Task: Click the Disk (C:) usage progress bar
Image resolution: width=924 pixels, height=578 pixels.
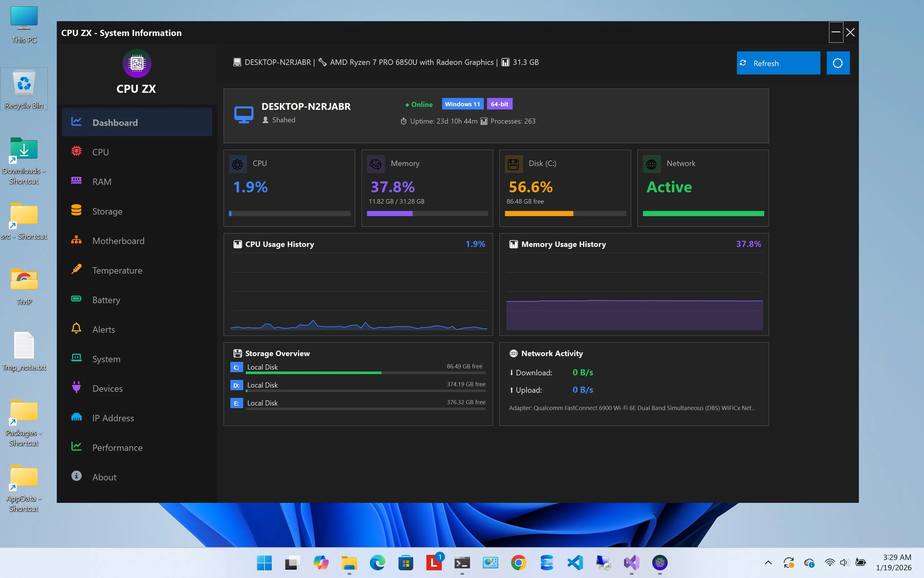Action: [x=565, y=214]
